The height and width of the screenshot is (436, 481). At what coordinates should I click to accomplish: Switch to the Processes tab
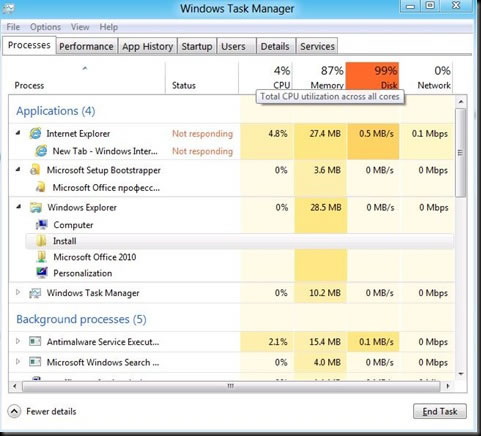click(29, 45)
